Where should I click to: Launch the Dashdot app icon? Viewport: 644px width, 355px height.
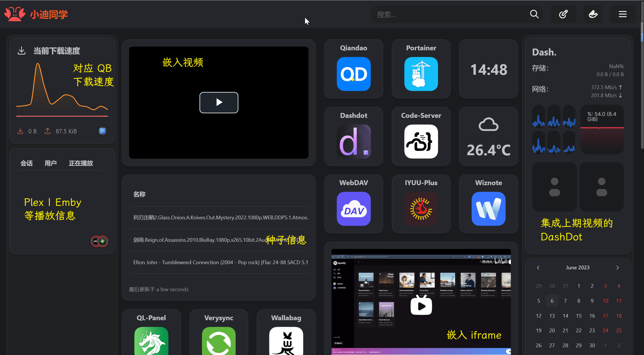click(354, 141)
